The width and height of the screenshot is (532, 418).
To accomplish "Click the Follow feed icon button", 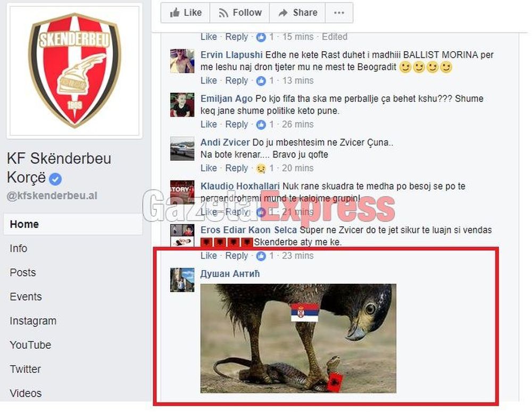I will pos(240,13).
